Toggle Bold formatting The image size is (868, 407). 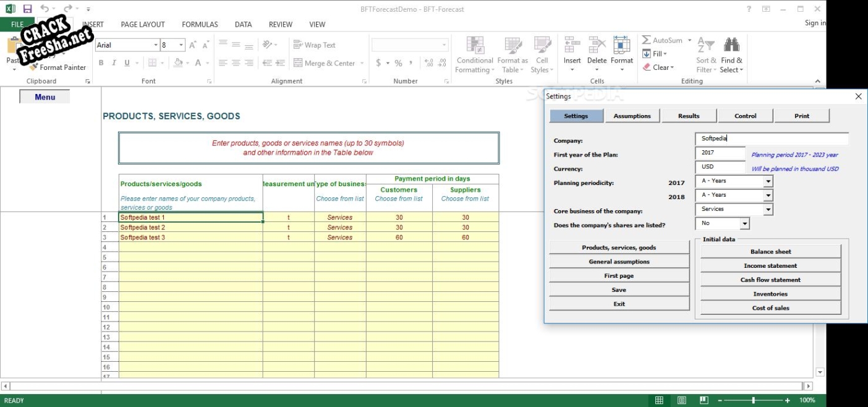click(101, 63)
